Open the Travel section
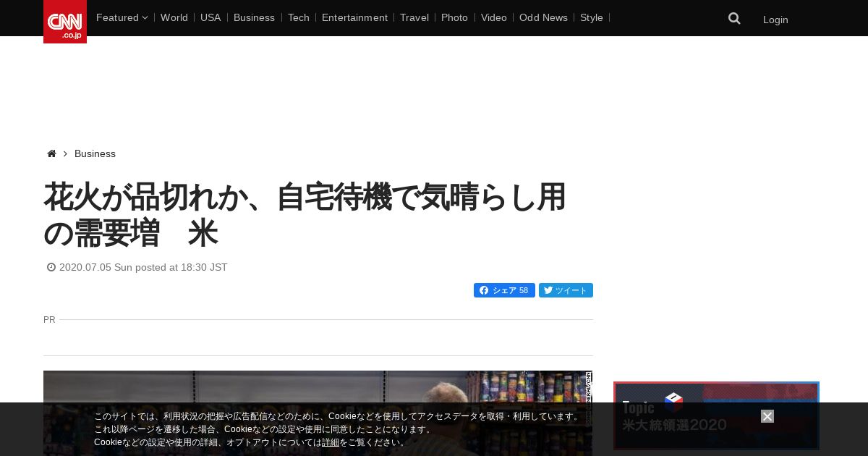This screenshot has width=868, height=456. (414, 17)
